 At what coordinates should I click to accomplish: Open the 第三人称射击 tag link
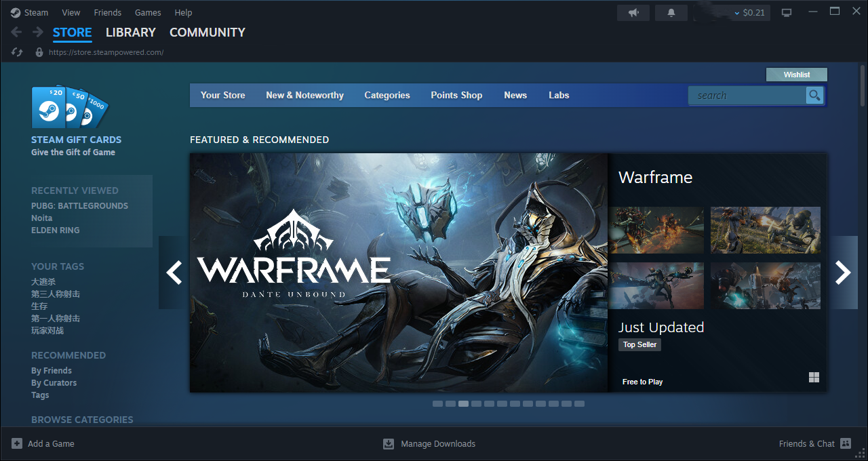pyautogui.click(x=56, y=294)
